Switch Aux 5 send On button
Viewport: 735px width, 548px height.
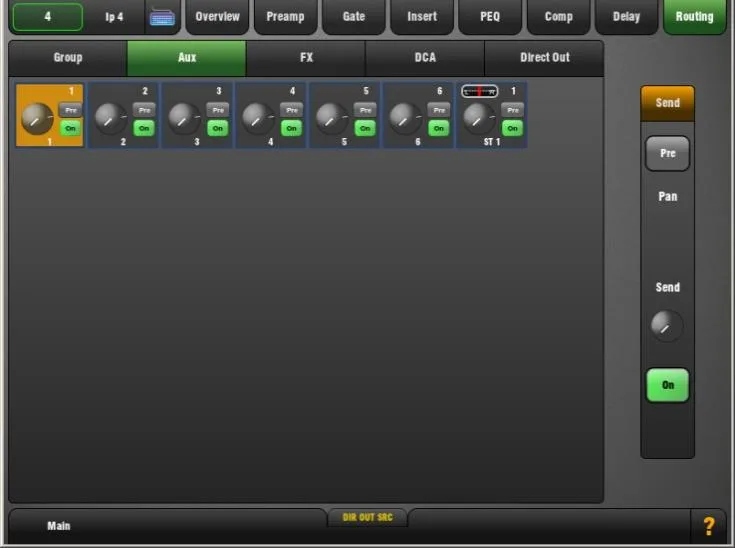[x=365, y=128]
